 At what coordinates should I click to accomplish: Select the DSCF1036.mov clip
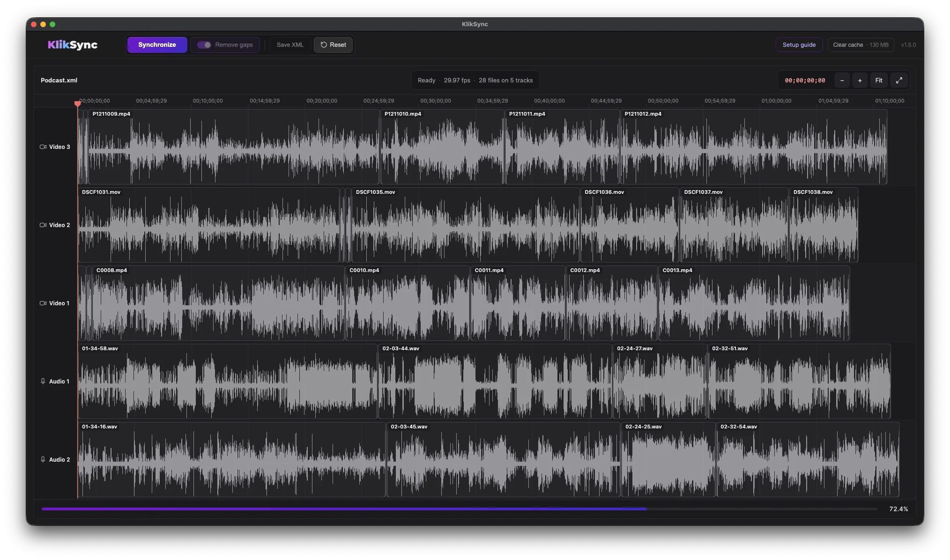(x=630, y=225)
